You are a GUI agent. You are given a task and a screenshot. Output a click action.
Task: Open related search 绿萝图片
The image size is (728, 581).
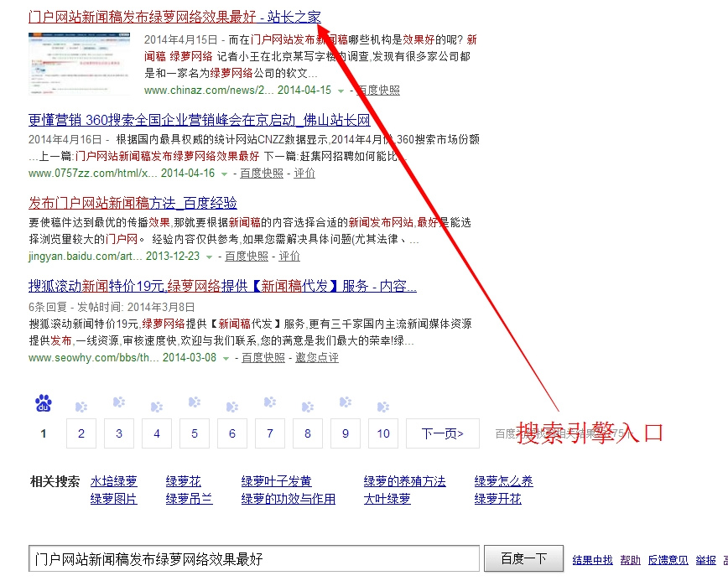[114, 499]
